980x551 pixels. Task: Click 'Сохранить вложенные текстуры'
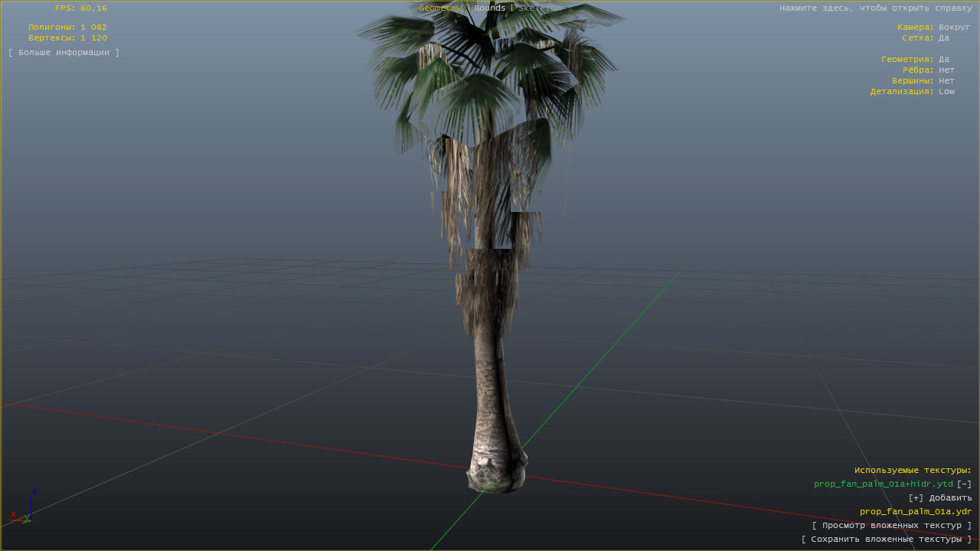(887, 540)
